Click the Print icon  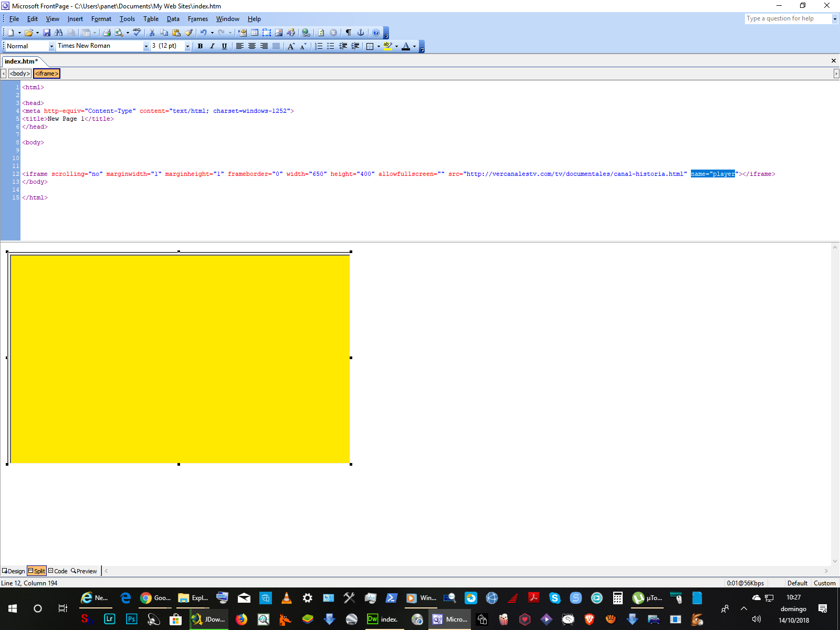click(x=107, y=33)
